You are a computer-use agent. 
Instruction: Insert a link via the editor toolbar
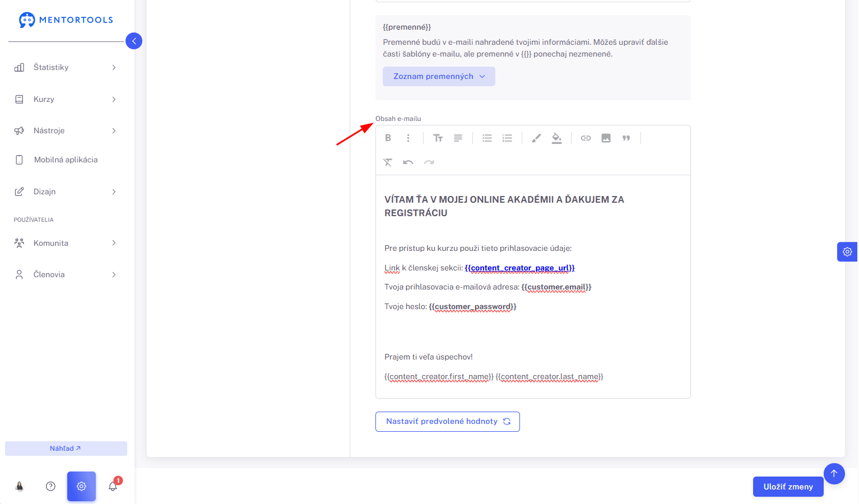586,138
